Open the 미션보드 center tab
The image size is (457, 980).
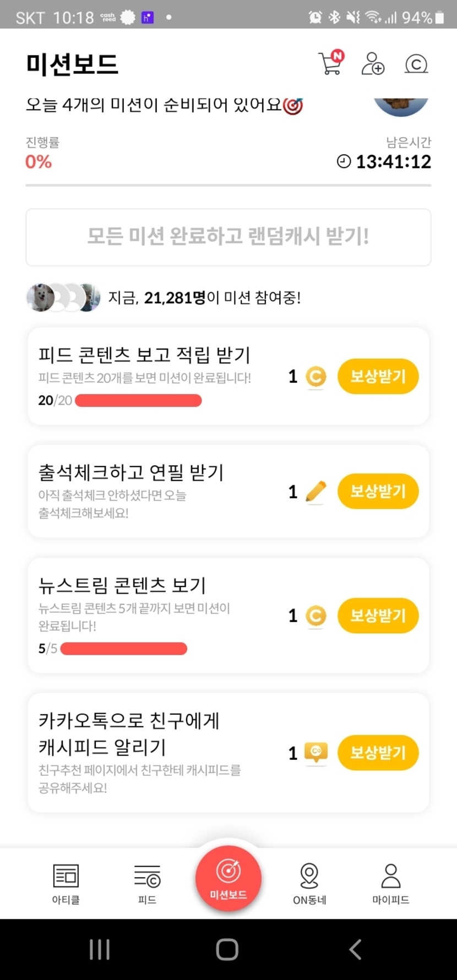pyautogui.click(x=228, y=879)
